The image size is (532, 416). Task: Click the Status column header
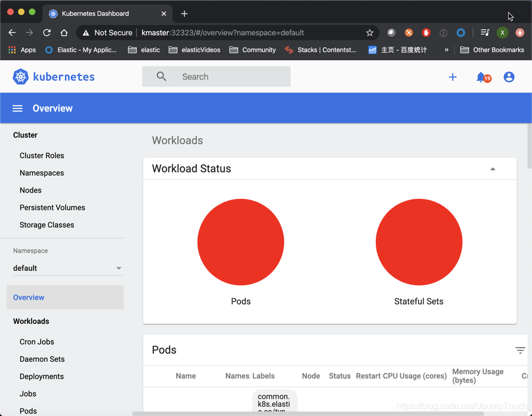339,376
